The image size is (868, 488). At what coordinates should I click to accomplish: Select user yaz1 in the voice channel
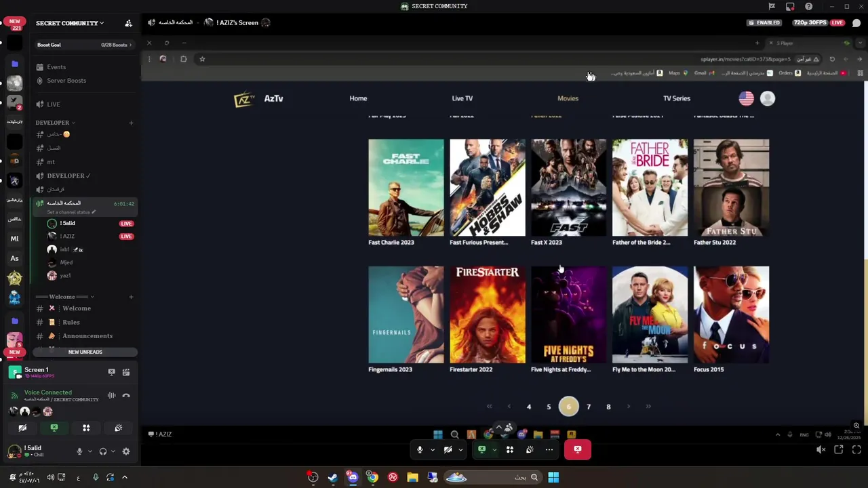65,276
